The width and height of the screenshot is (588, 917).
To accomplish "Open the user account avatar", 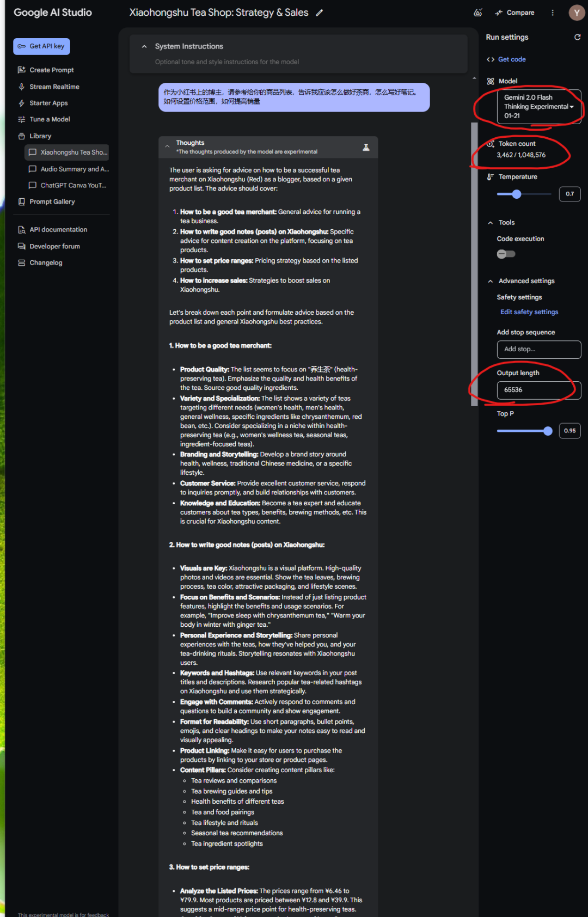I will click(x=577, y=13).
